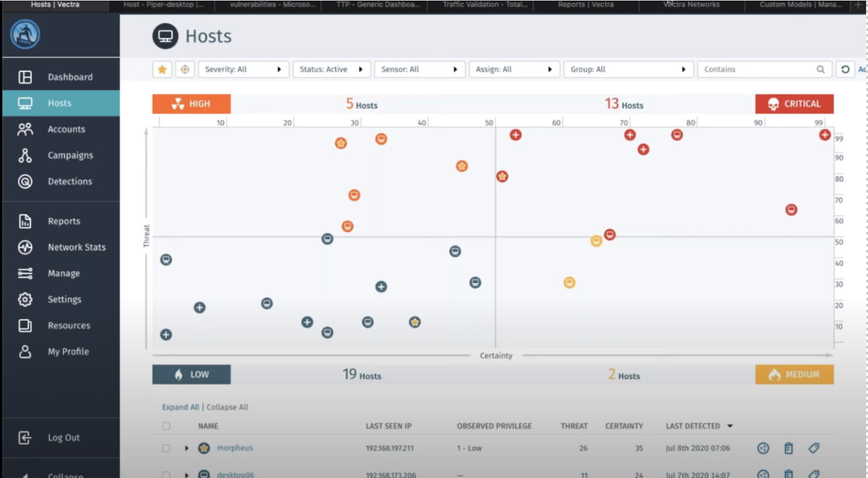Click the Expand All link

[x=180, y=407]
